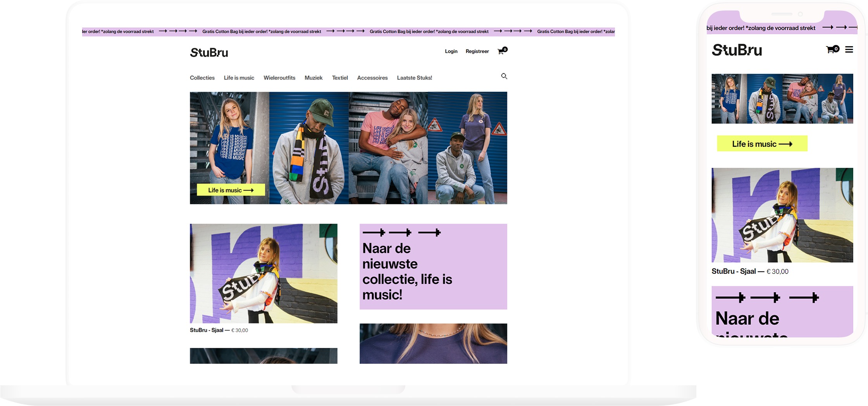The image size is (868, 406).
Task: Go to the Life is music menu item
Action: [x=239, y=78]
